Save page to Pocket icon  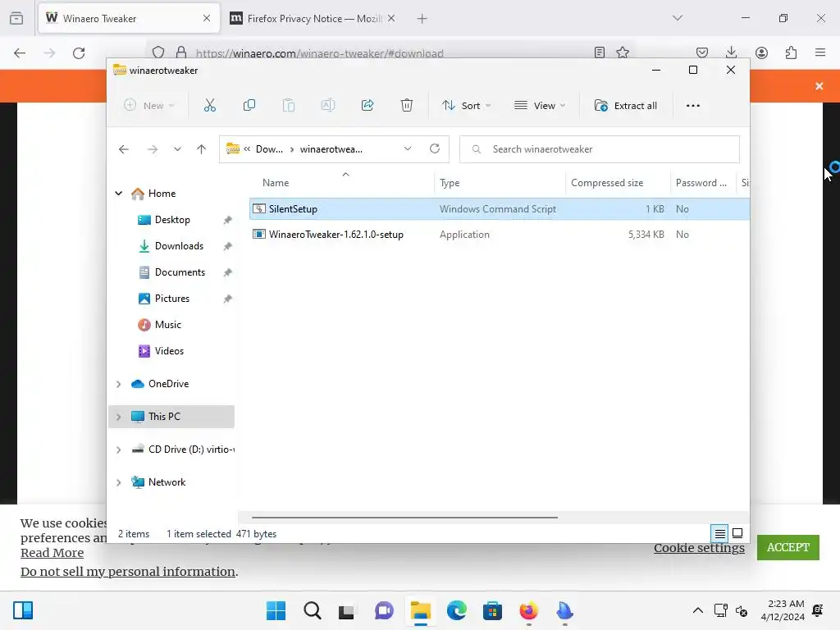click(x=702, y=52)
